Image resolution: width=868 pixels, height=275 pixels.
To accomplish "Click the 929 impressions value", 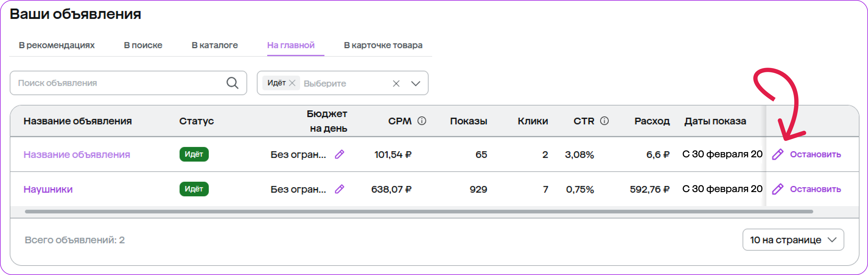I will 478,189.
